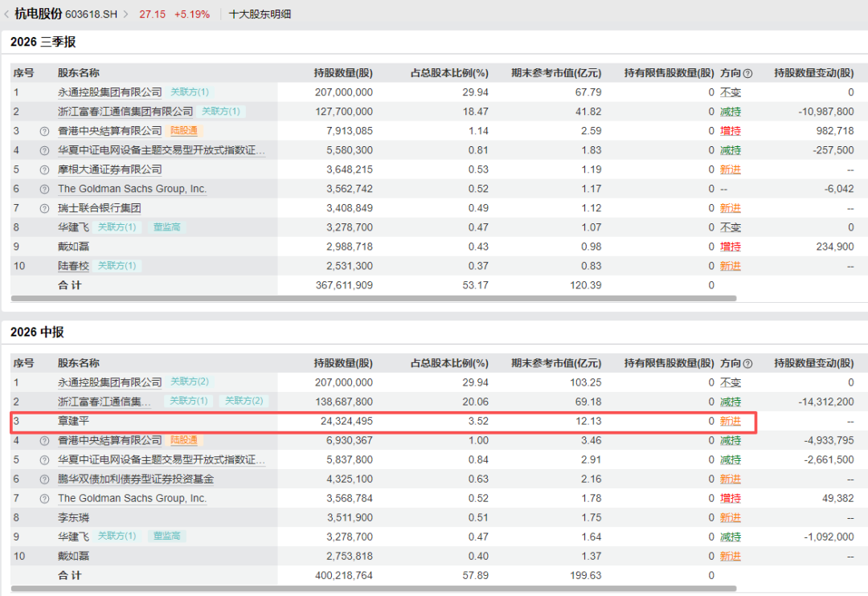Click the 2026 三季报 section heading
This screenshot has width=868, height=596.
[43, 42]
